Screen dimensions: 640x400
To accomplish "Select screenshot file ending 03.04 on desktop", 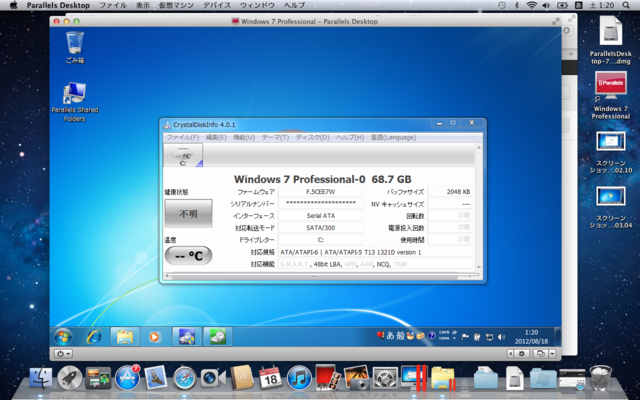I will (x=611, y=207).
